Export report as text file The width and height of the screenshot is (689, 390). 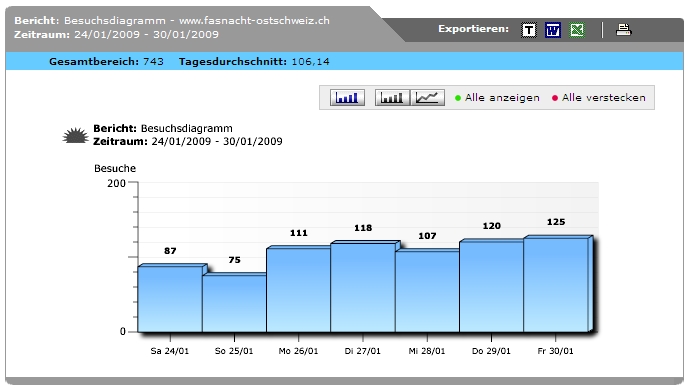click(x=529, y=30)
